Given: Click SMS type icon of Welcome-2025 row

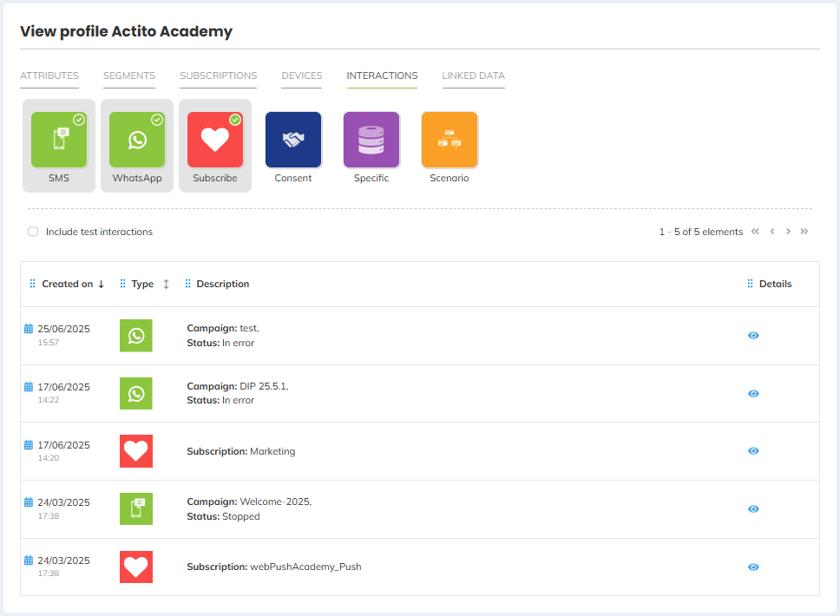Looking at the screenshot, I should [x=136, y=509].
